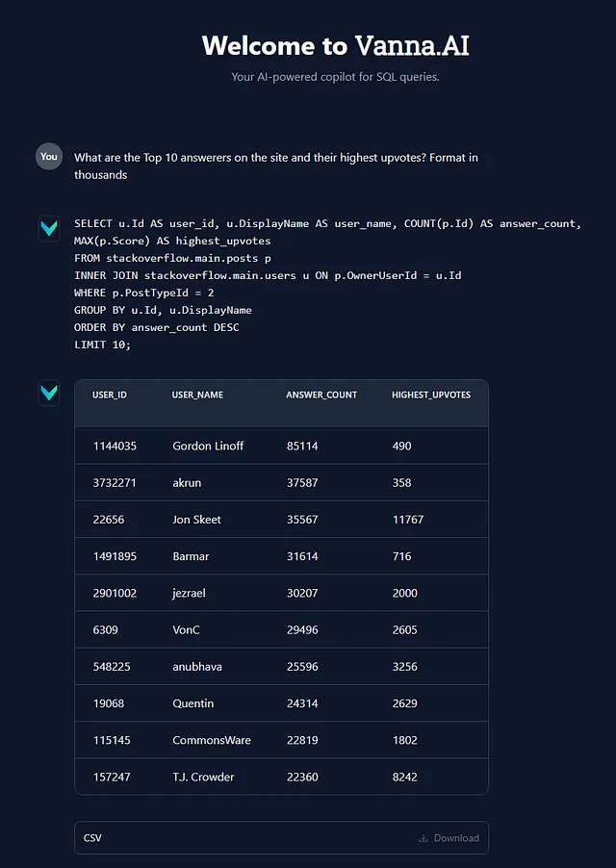Select the Gordon Linoff row
This screenshot has width=616, height=868.
[x=282, y=446]
